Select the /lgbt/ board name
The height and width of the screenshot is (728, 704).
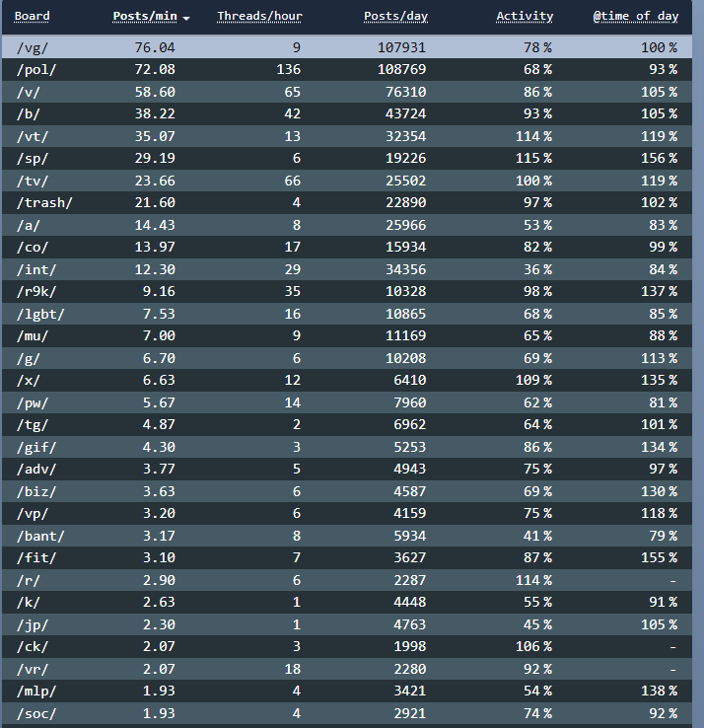coord(40,314)
